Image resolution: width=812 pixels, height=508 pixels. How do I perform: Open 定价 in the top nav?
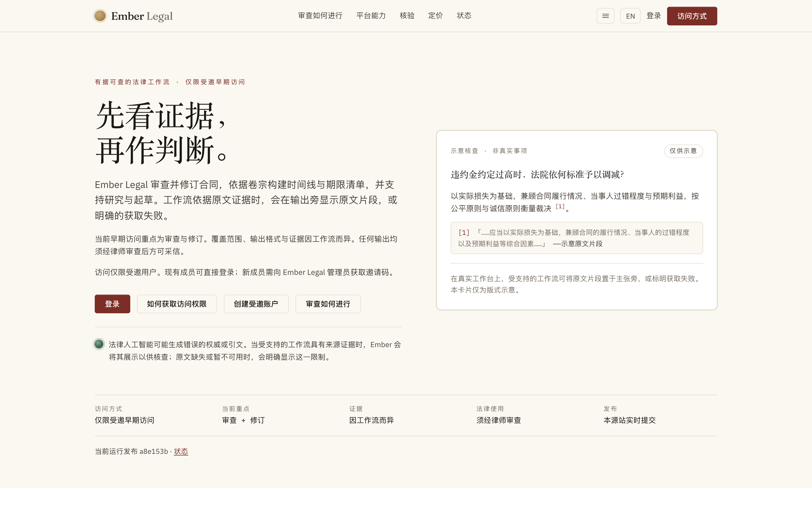(436, 16)
